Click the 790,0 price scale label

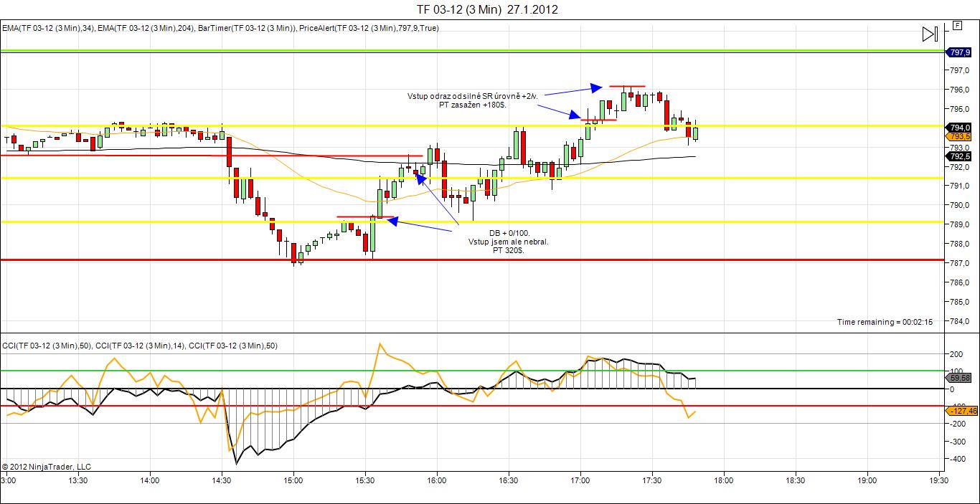tap(961, 205)
